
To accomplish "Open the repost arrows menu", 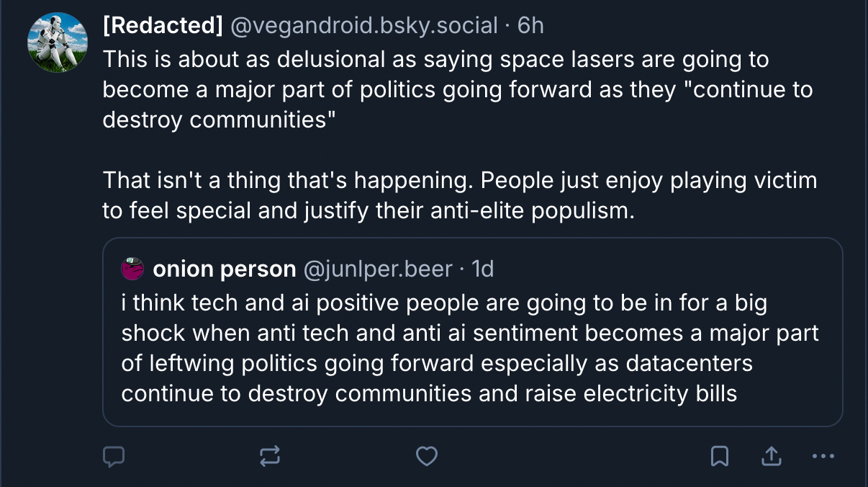I will pyautogui.click(x=270, y=455).
